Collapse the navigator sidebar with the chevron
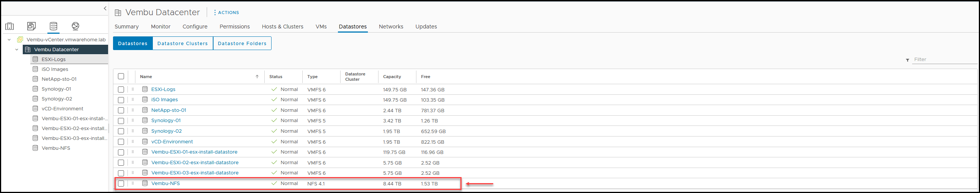Screen dimensions: 980x193 tap(105, 8)
